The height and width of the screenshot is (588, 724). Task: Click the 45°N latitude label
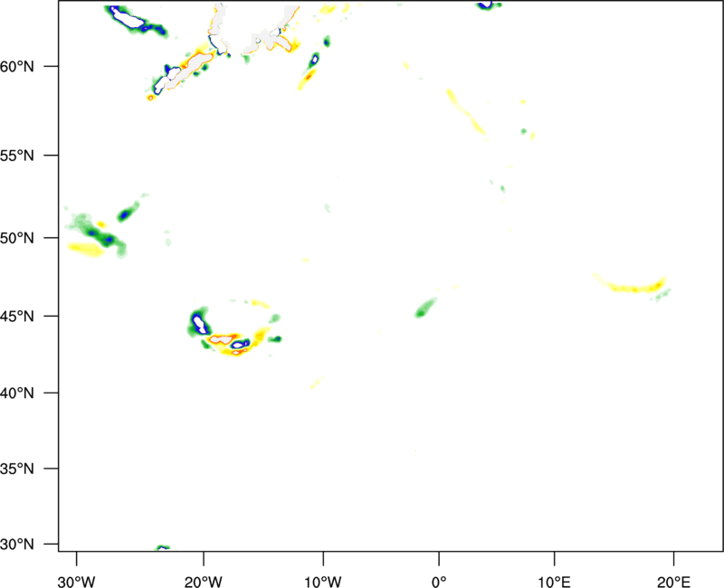point(17,316)
